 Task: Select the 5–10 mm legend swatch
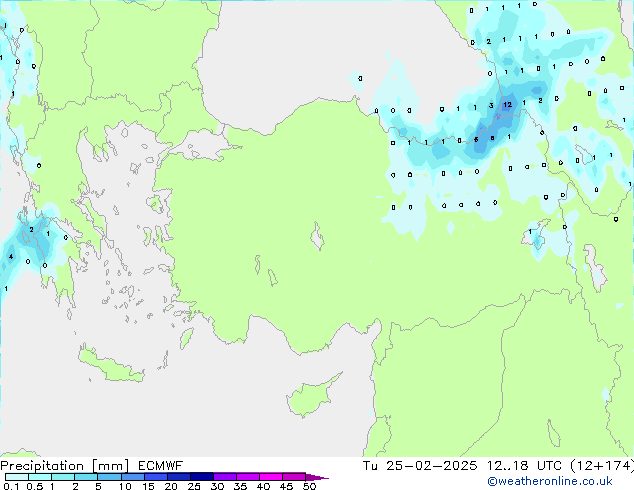pyautogui.click(x=109, y=477)
